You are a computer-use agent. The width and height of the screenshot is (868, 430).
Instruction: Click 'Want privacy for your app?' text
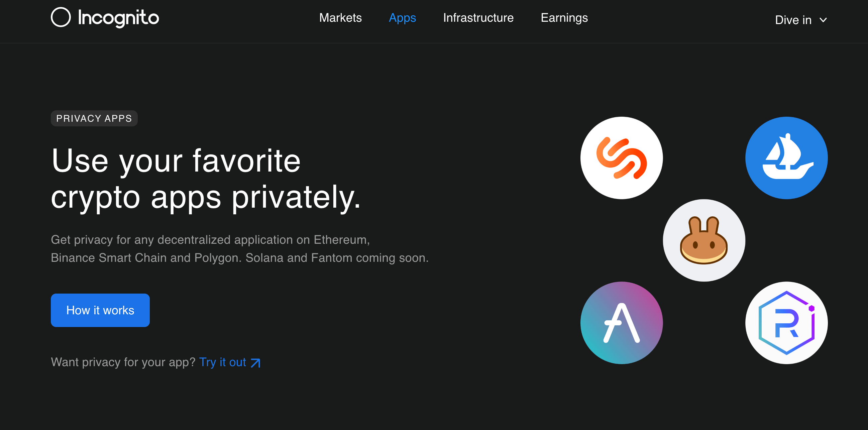pyautogui.click(x=123, y=362)
